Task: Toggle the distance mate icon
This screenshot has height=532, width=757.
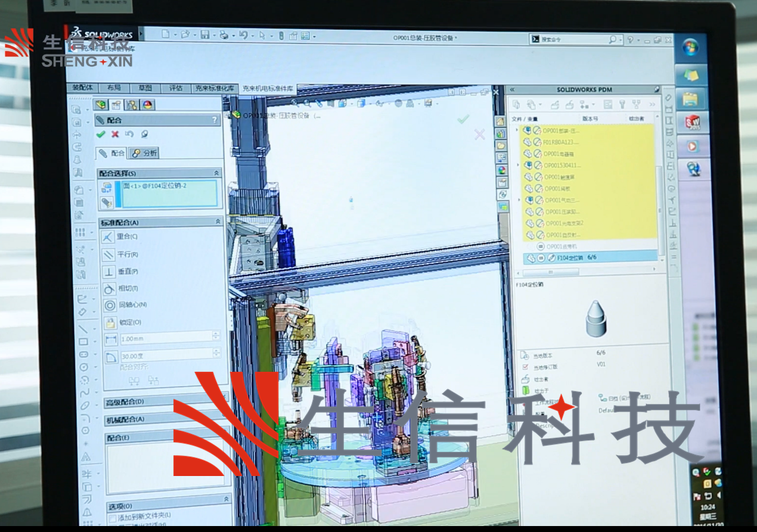Action: click(111, 340)
